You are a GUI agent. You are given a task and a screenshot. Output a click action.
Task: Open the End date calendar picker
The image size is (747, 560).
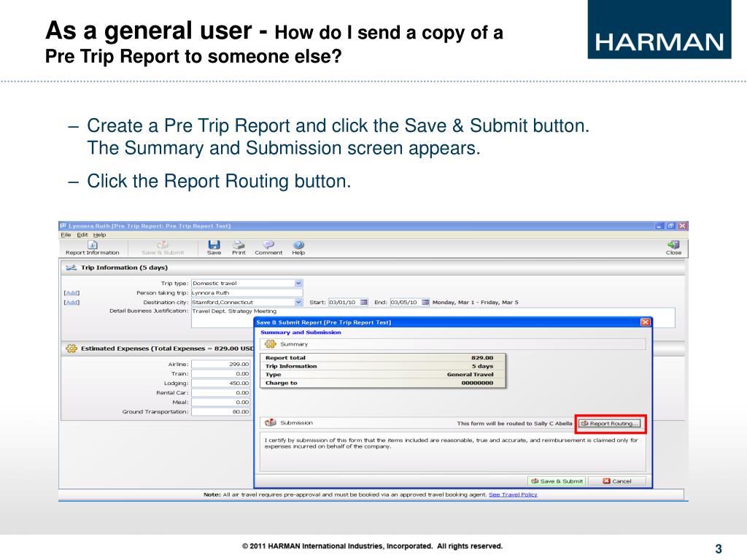click(425, 303)
